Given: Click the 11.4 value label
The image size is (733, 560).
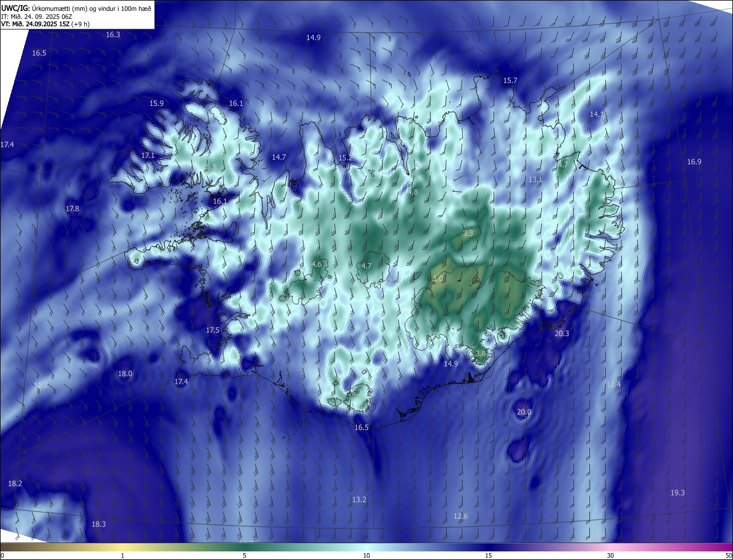Looking at the screenshot, I should point(613,385).
